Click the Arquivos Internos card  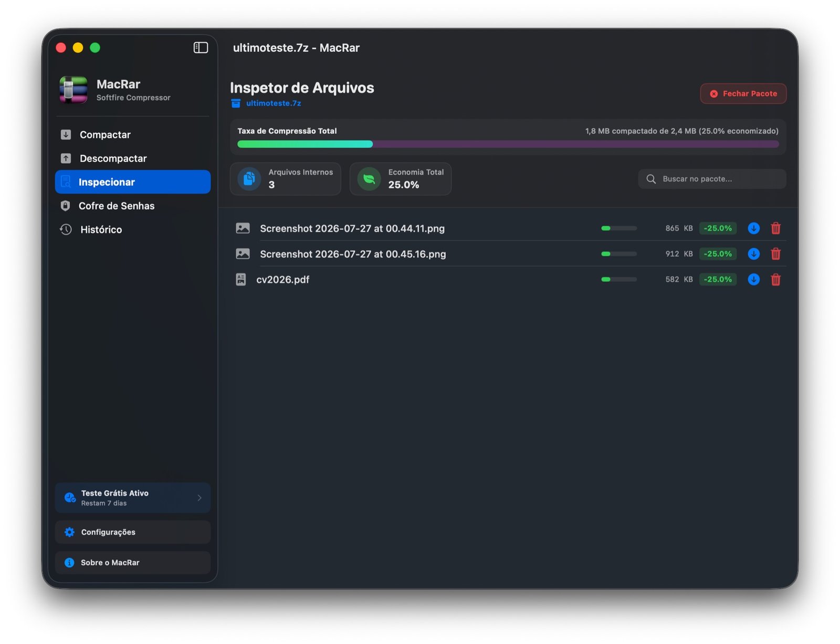[x=286, y=179]
